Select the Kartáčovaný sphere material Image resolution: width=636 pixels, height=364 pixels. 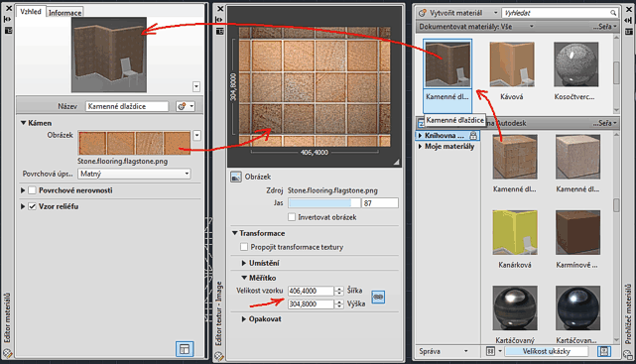(515, 307)
